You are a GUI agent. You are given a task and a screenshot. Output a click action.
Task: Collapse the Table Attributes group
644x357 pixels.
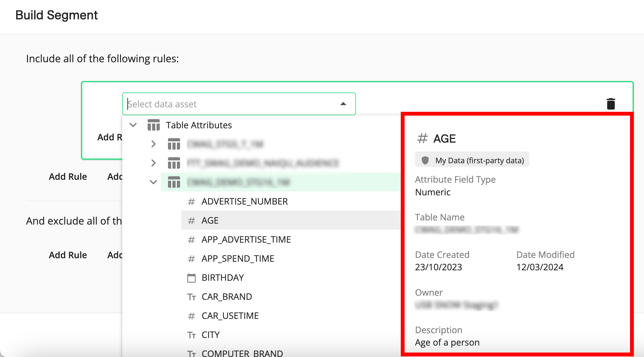(x=133, y=125)
